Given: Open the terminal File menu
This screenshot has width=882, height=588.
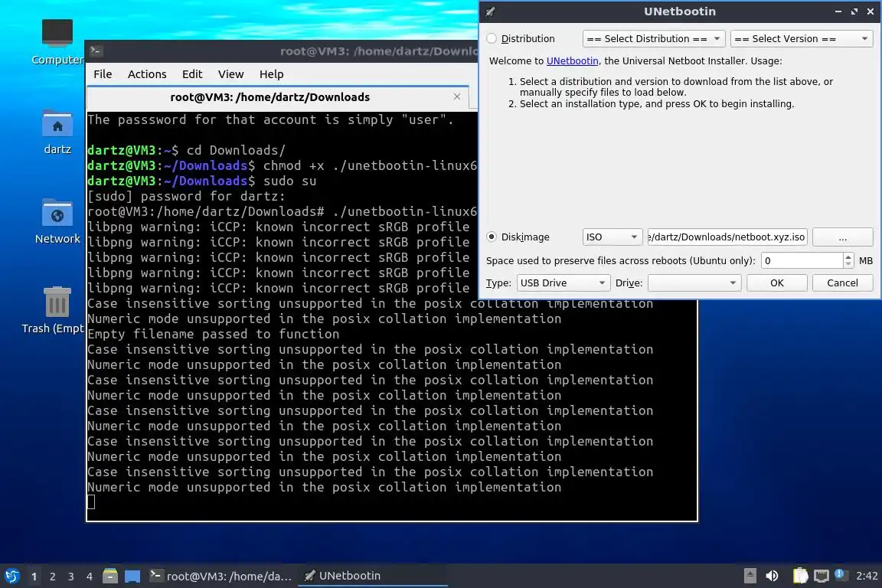Looking at the screenshot, I should (103, 74).
